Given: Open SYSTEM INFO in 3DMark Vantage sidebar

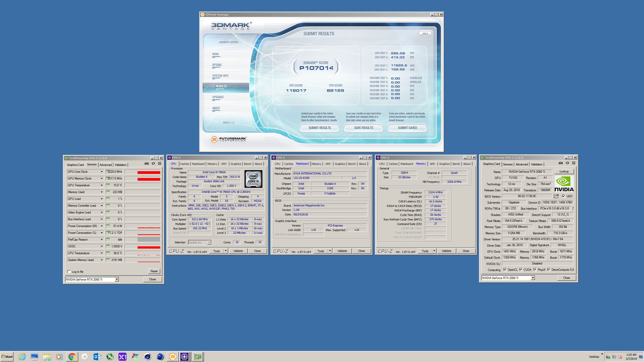Looking at the screenshot, I should click(220, 76).
